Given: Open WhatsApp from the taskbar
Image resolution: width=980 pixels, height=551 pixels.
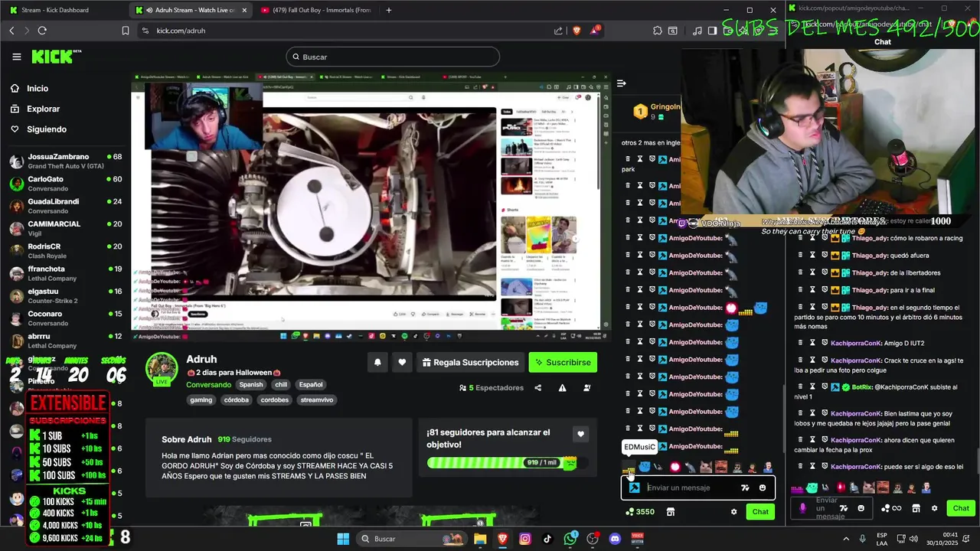Looking at the screenshot, I should (570, 539).
